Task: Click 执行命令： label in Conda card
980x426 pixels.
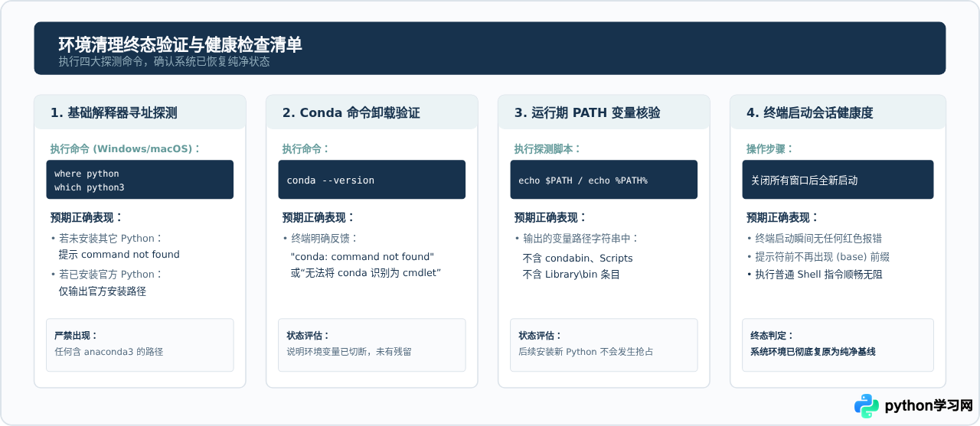Action: (306, 148)
